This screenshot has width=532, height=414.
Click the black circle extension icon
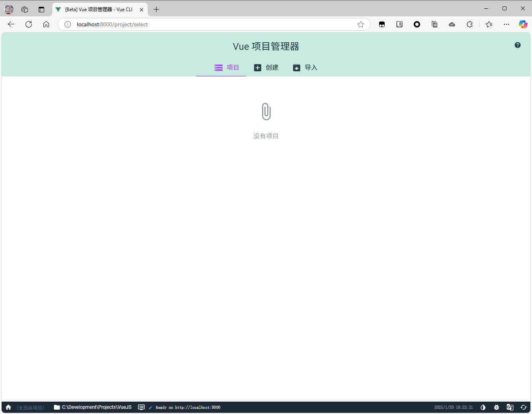pos(417,24)
